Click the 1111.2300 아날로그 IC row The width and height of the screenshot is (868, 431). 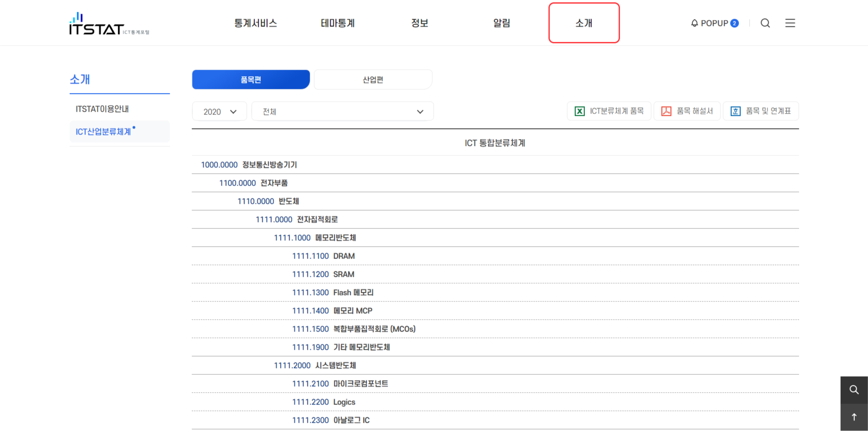pos(495,420)
